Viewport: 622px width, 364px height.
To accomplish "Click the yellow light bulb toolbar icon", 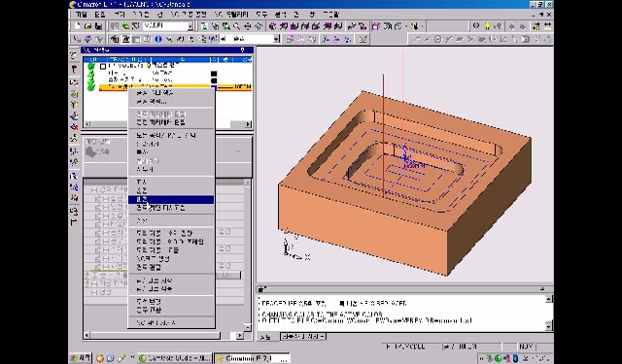I will point(487,26).
